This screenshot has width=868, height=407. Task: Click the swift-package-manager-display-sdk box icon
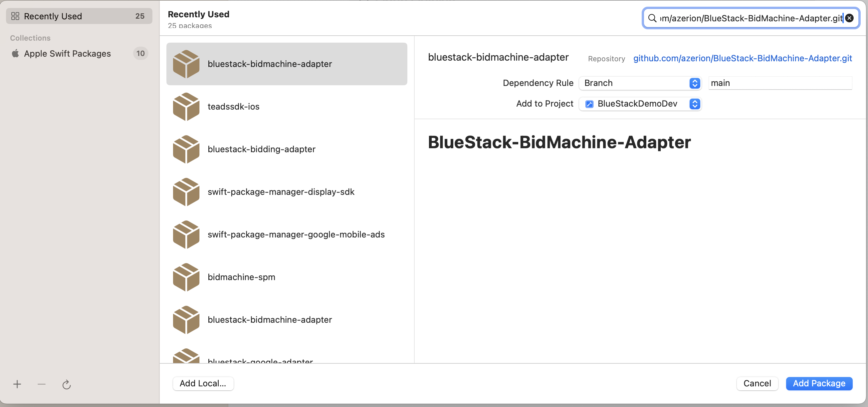(186, 192)
